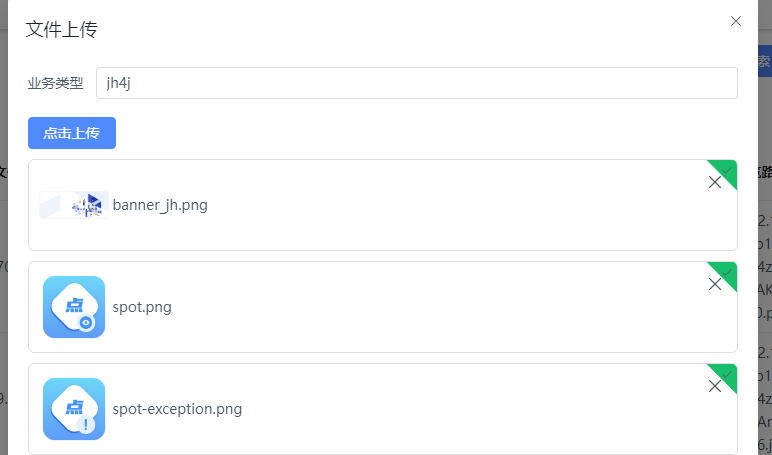Click green success checkmark on spot.png
The image size is (772, 455).
tap(727, 272)
